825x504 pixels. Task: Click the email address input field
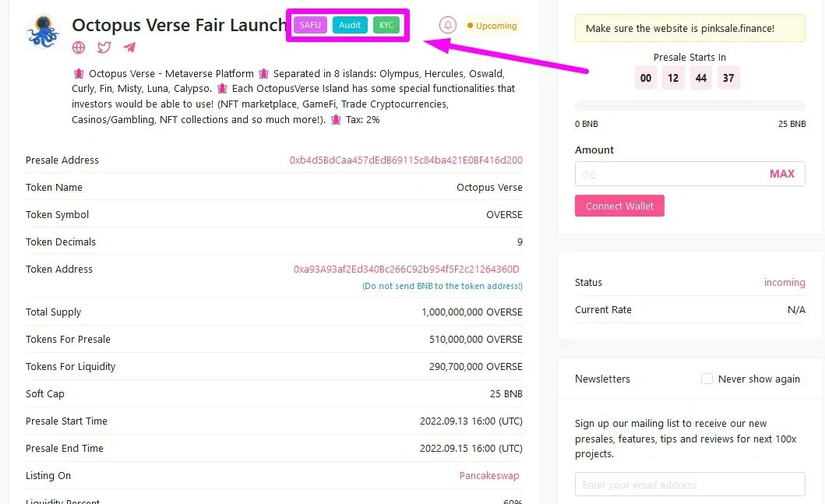(689, 484)
